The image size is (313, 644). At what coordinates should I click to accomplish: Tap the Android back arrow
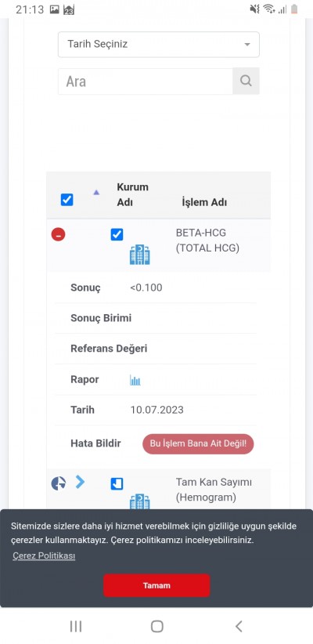(239, 626)
